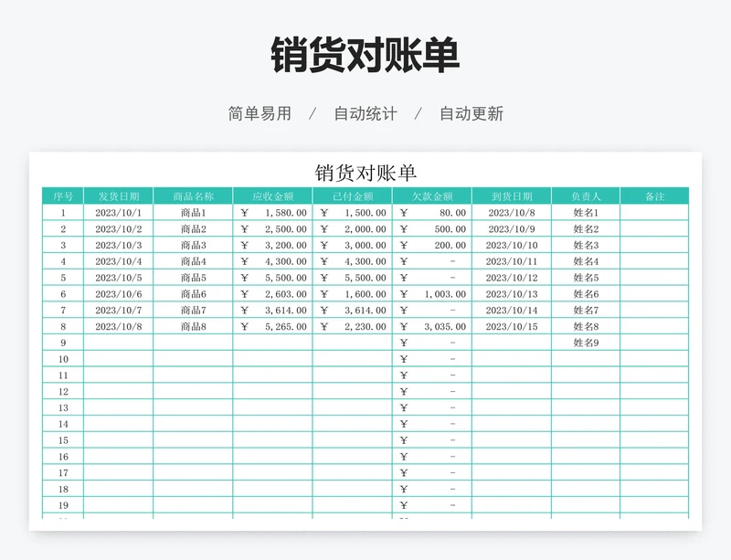
Task: Select the 自动统计 subtitle text
Action: pyautogui.click(x=365, y=114)
